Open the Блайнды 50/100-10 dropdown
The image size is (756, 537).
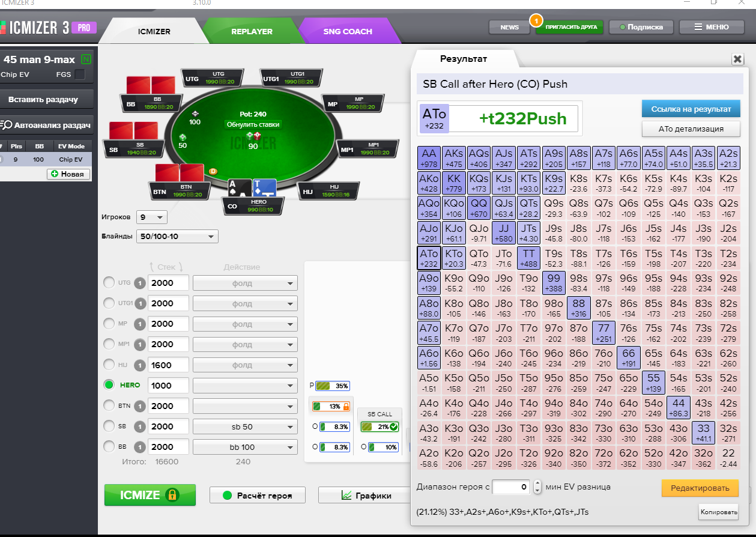(x=177, y=237)
